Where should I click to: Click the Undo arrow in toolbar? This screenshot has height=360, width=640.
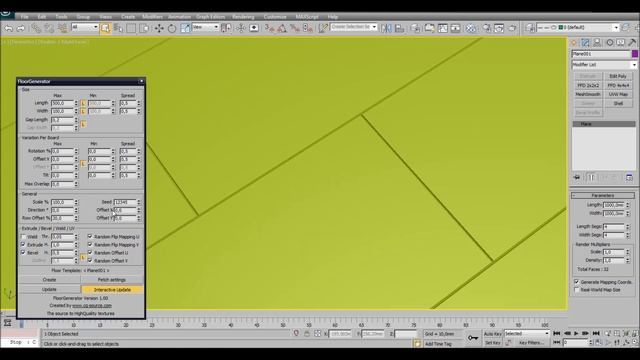(x=9, y=28)
